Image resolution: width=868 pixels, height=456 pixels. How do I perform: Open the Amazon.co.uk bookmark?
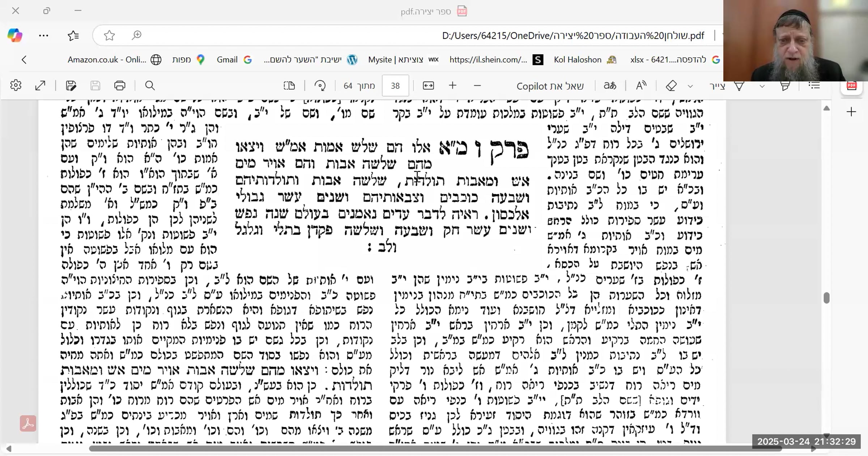tap(115, 60)
